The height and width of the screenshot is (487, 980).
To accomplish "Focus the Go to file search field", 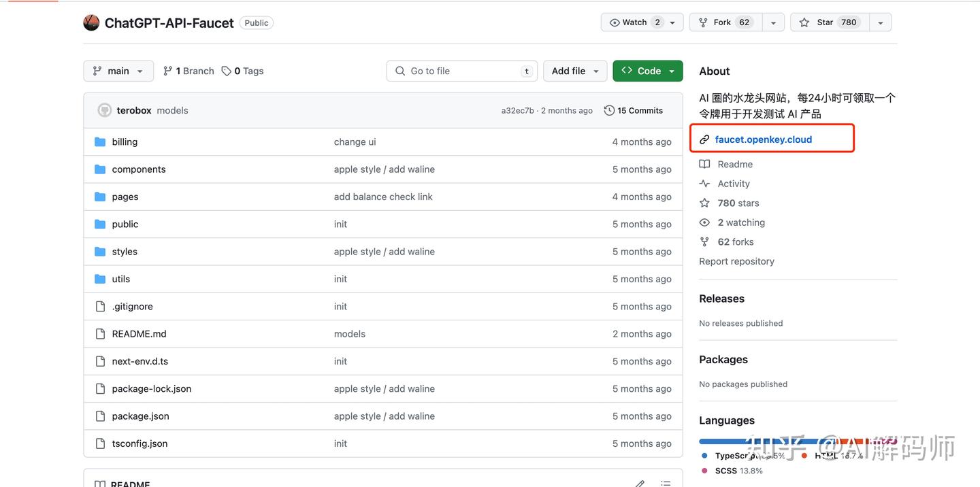I will [463, 71].
